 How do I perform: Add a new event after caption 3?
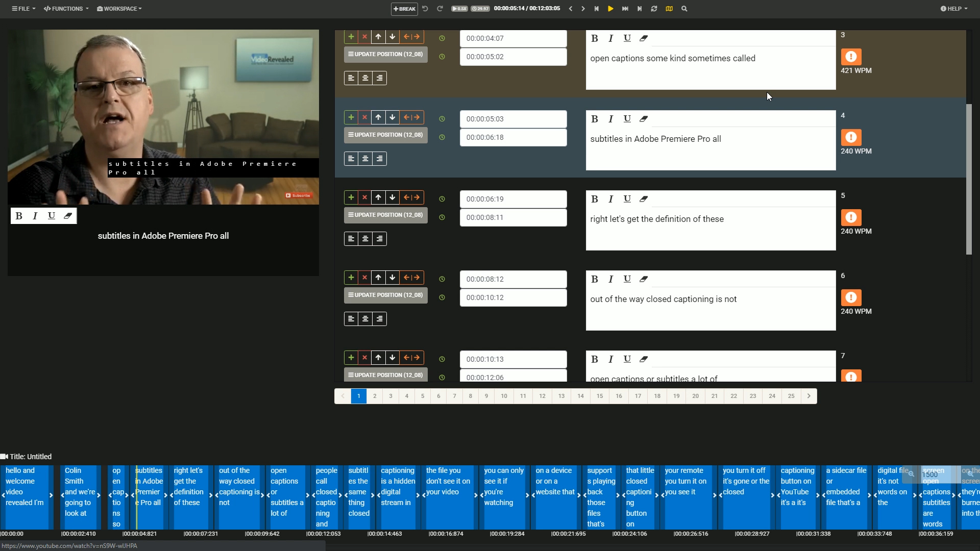pyautogui.click(x=351, y=37)
